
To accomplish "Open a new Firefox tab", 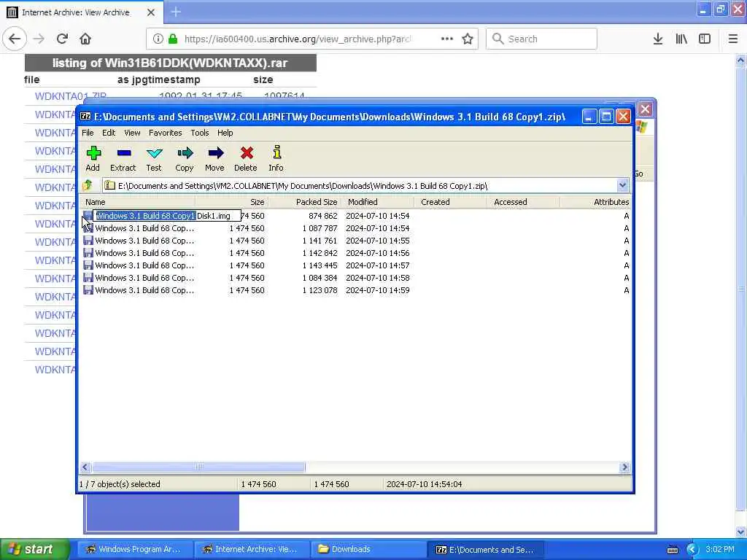I will coord(176,12).
